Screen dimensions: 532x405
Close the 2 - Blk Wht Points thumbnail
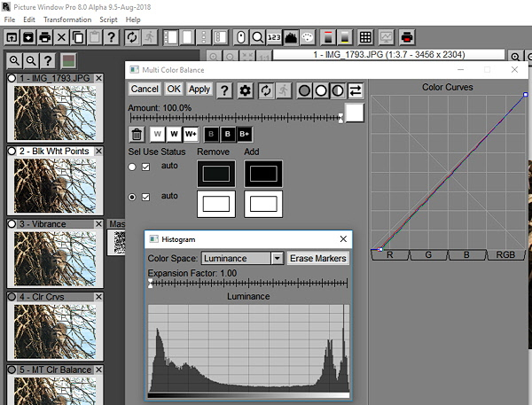[x=98, y=151]
